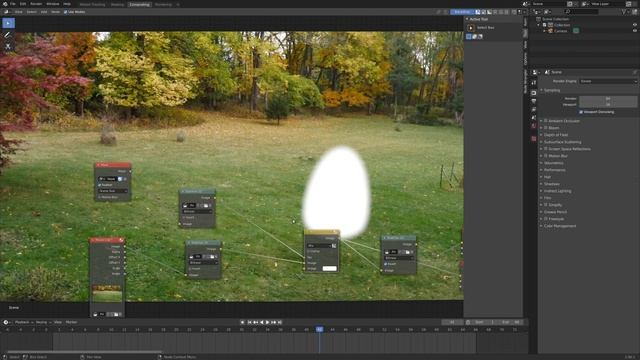Click the outliner search field
This screenshot has width=640, height=360.
(x=582, y=12)
